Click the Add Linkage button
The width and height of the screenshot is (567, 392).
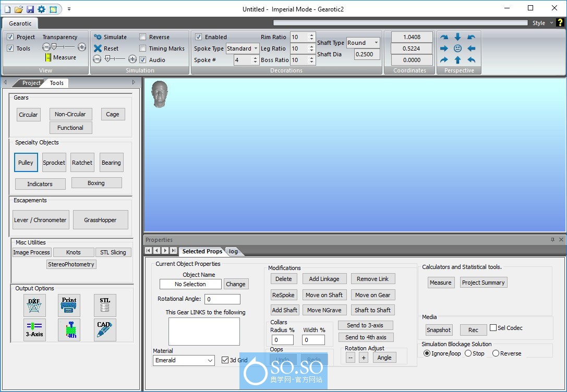click(x=324, y=279)
